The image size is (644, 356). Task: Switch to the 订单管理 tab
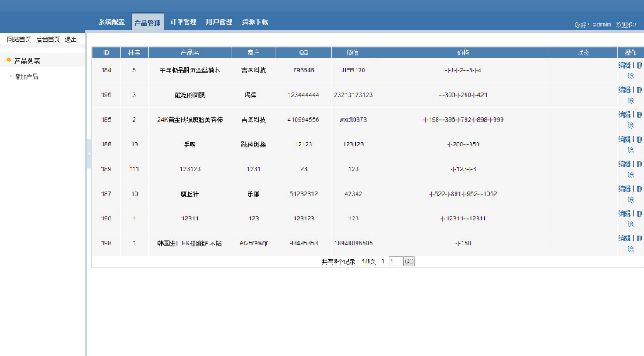183,23
